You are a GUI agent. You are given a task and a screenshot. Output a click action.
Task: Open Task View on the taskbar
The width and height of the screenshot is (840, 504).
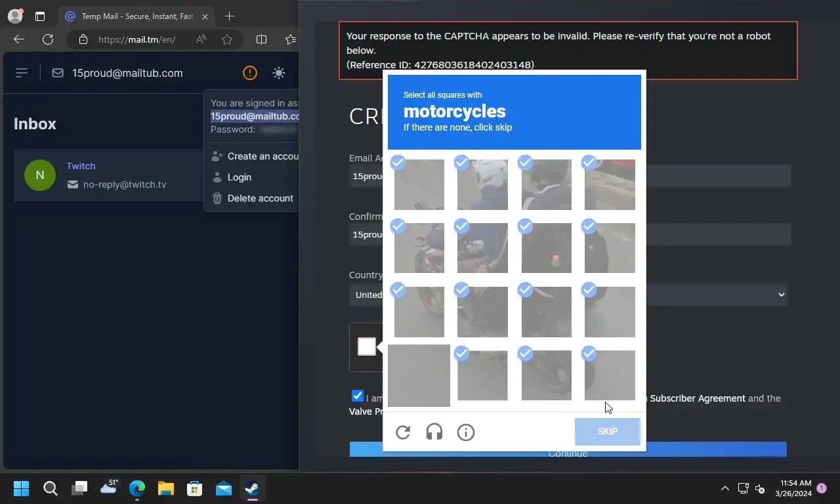[79, 488]
